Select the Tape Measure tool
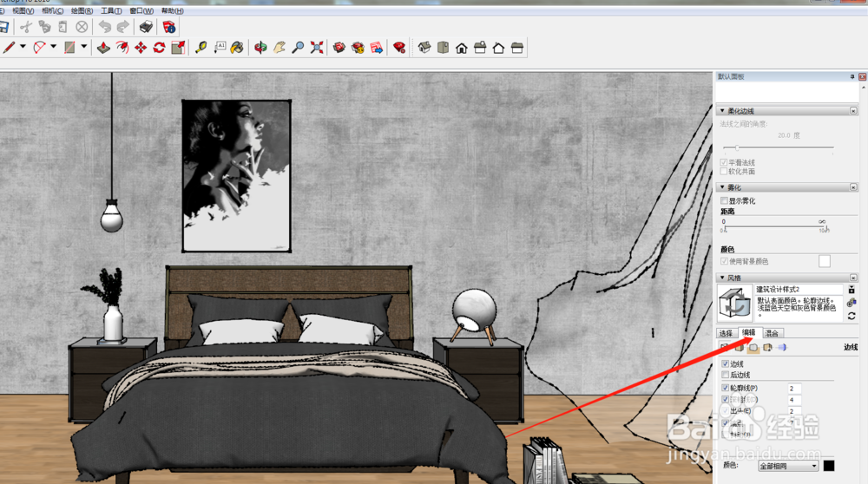Image resolution: width=868 pixels, height=484 pixels. [x=201, y=48]
